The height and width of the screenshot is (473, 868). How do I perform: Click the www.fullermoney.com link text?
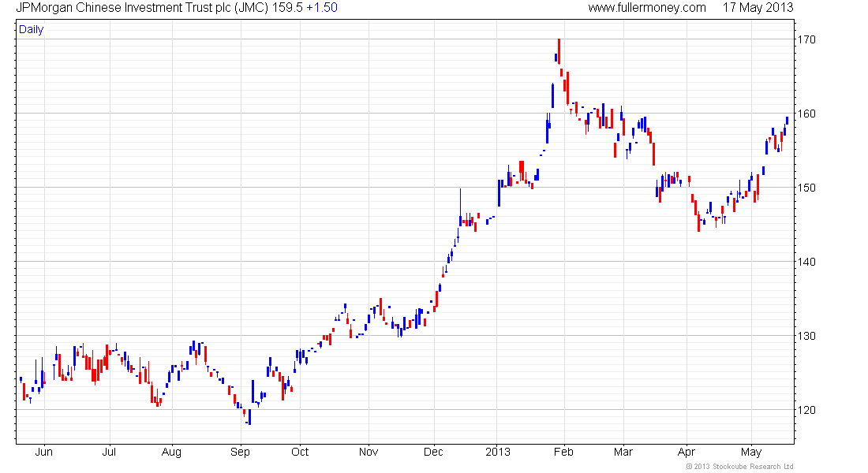(x=647, y=8)
